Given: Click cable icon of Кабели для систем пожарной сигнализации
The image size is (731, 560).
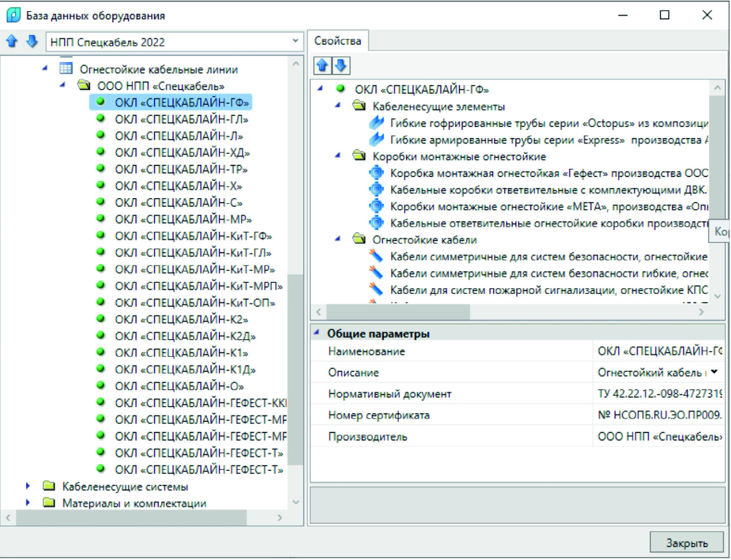Looking at the screenshot, I should [x=377, y=289].
